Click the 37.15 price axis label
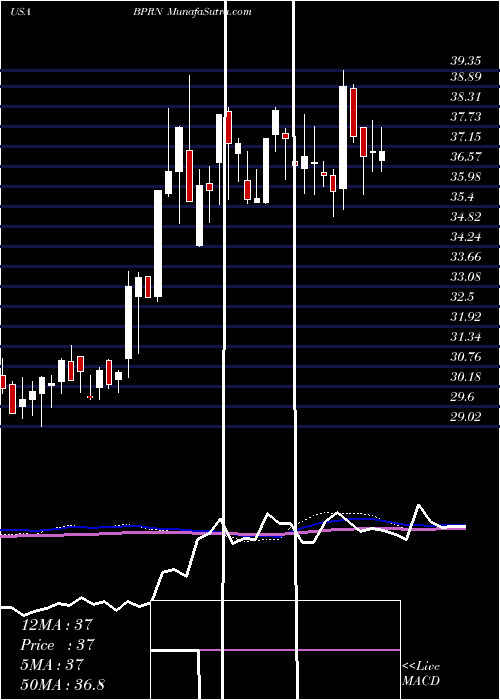 (x=465, y=137)
